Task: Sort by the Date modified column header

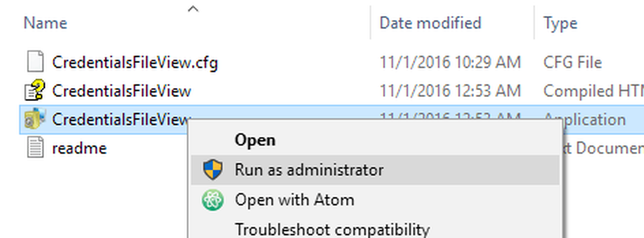Action: pos(430,23)
